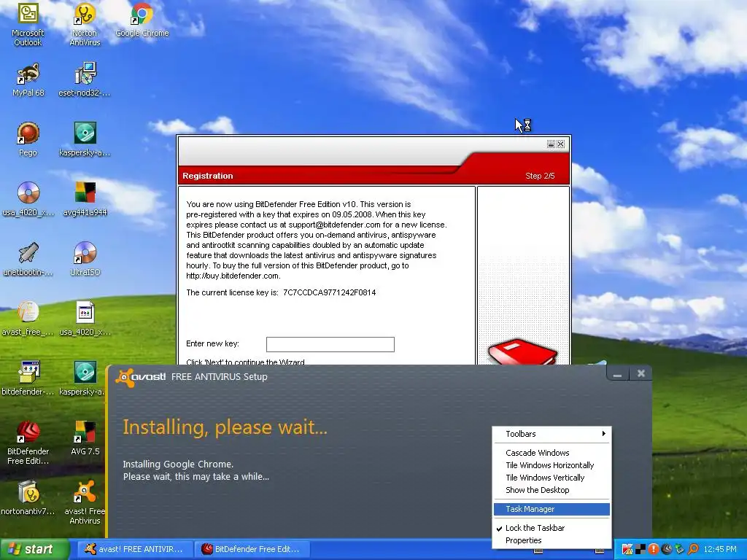The height and width of the screenshot is (560, 747).
Task: Open Task Manager from context menu
Action: pyautogui.click(x=551, y=509)
